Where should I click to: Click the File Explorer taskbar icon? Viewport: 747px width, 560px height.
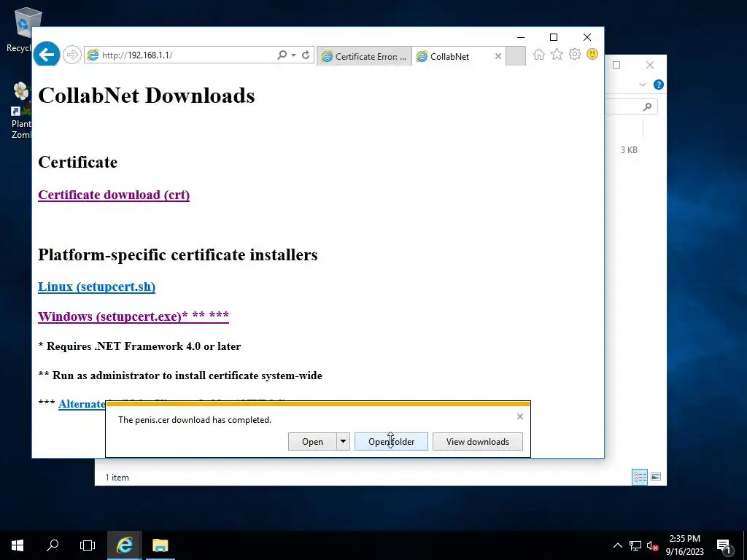[x=160, y=545]
